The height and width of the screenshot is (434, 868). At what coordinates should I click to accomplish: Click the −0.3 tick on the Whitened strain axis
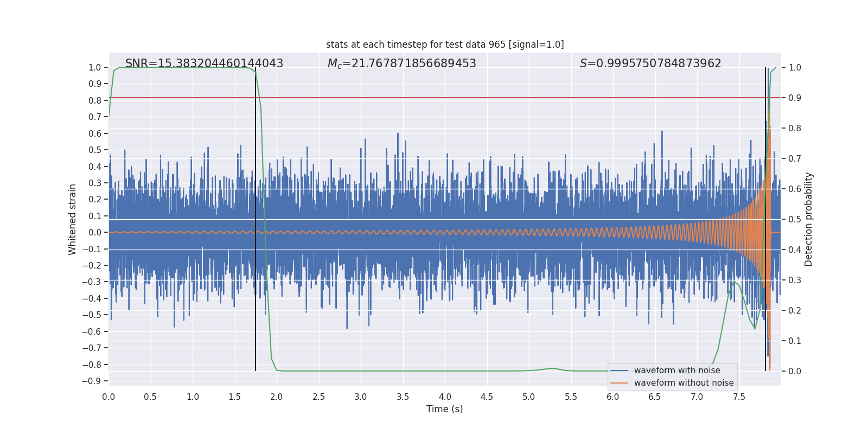pos(92,282)
